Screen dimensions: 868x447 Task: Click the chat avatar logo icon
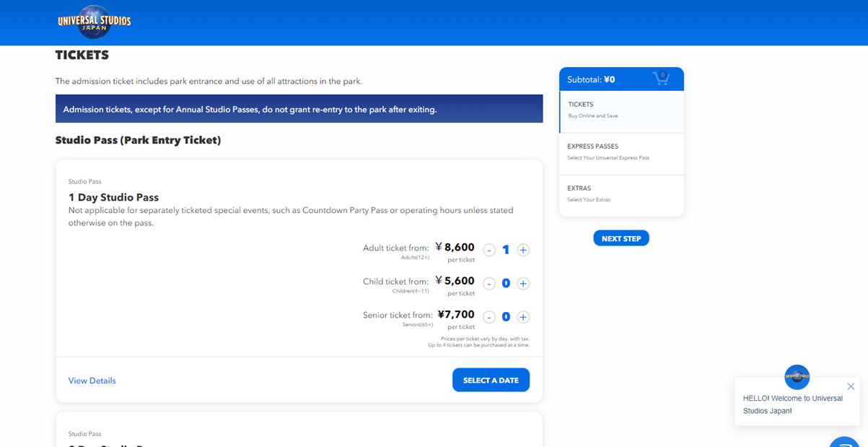click(x=797, y=377)
